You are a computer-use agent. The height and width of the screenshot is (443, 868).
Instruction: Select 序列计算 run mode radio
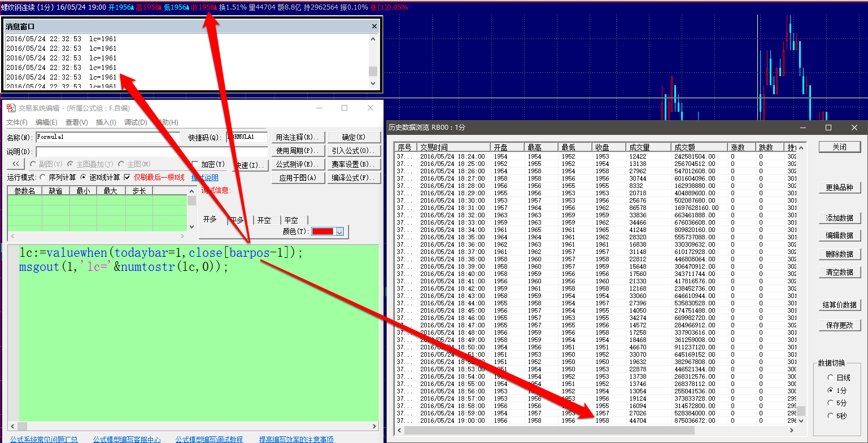click(43, 177)
